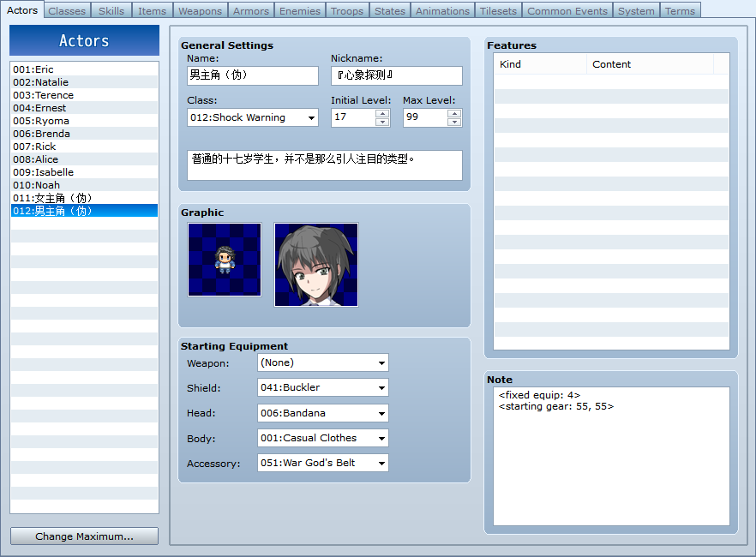Click the character sprite graphic thumbnail
The image size is (756, 557).
click(x=225, y=260)
